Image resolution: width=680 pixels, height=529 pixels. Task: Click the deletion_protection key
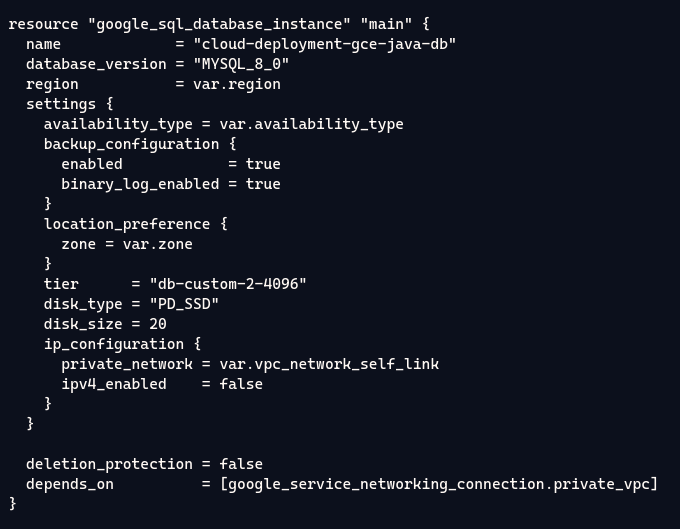(108, 464)
